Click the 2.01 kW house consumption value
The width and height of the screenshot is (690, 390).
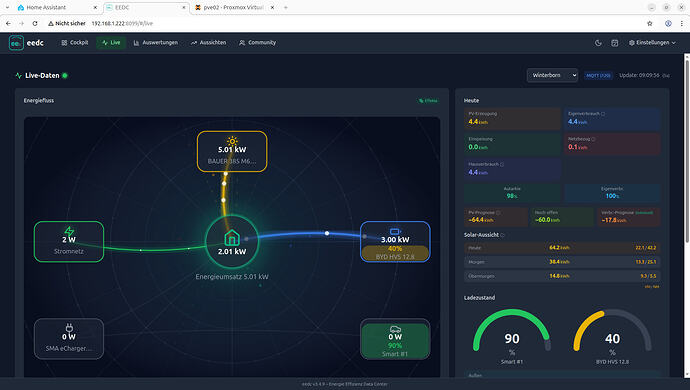click(232, 251)
